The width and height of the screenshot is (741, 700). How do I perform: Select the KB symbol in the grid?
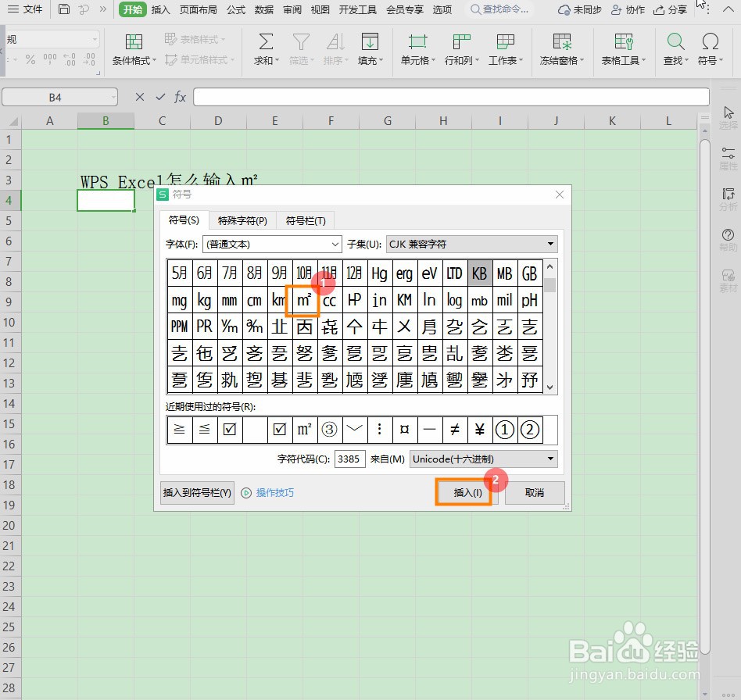(479, 273)
